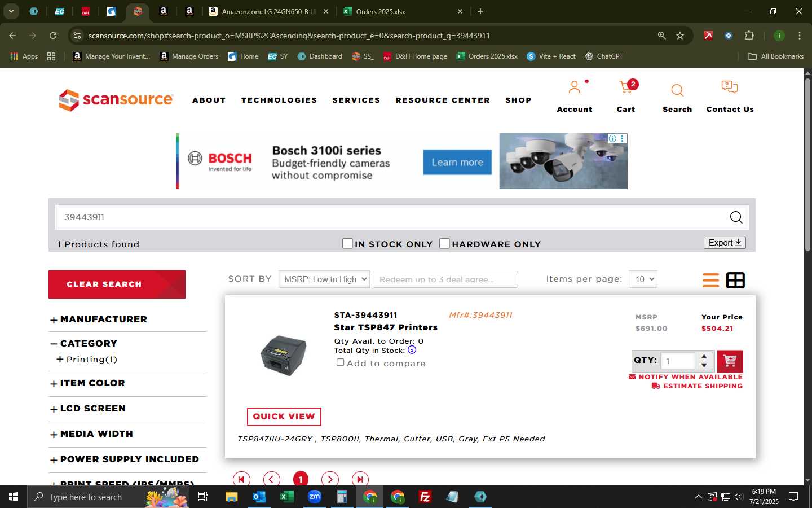Add Star TSP847 to cart
812x508 pixels.
tap(730, 361)
